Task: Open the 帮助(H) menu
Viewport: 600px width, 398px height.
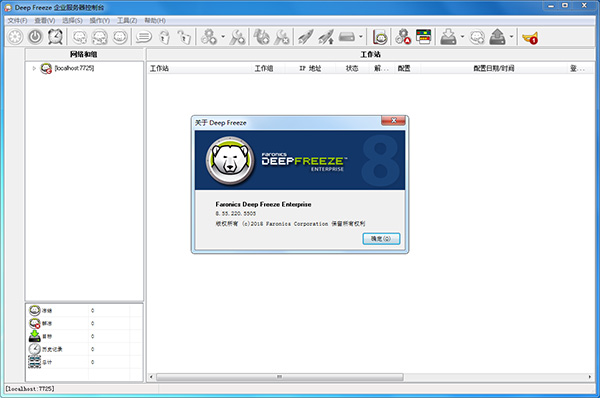Action: (155, 20)
